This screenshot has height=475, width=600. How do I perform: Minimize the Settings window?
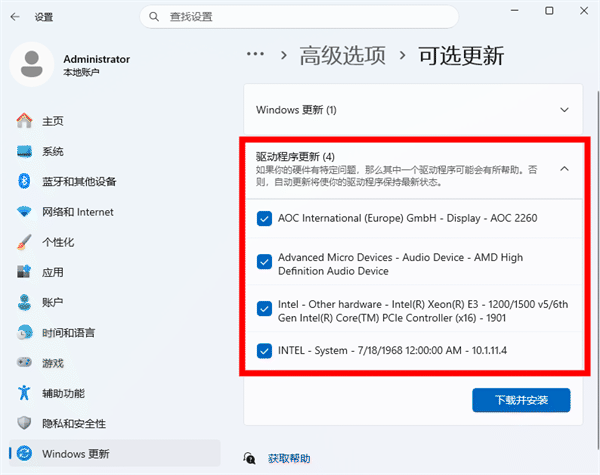tap(515, 11)
